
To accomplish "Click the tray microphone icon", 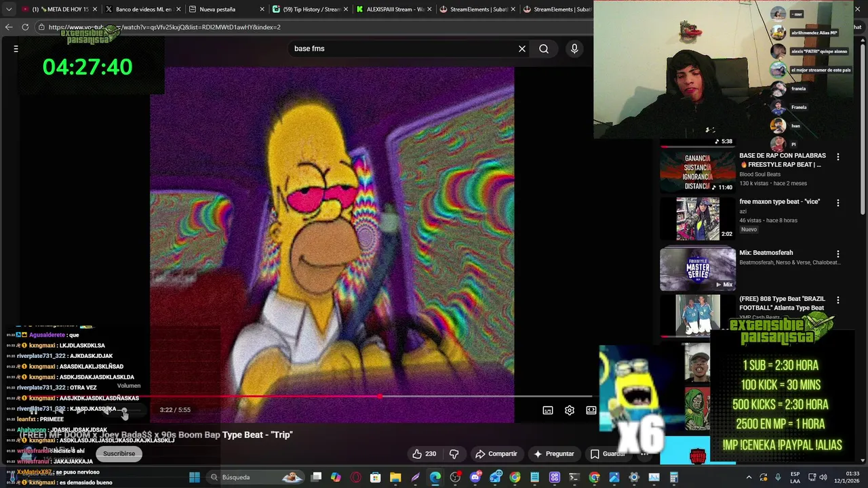I will pos(778,477).
